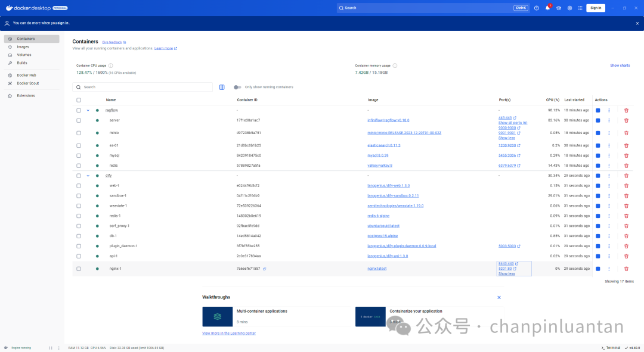Open the help icon in header
Image resolution: width=644 pixels, height=352 pixels.
(537, 8)
